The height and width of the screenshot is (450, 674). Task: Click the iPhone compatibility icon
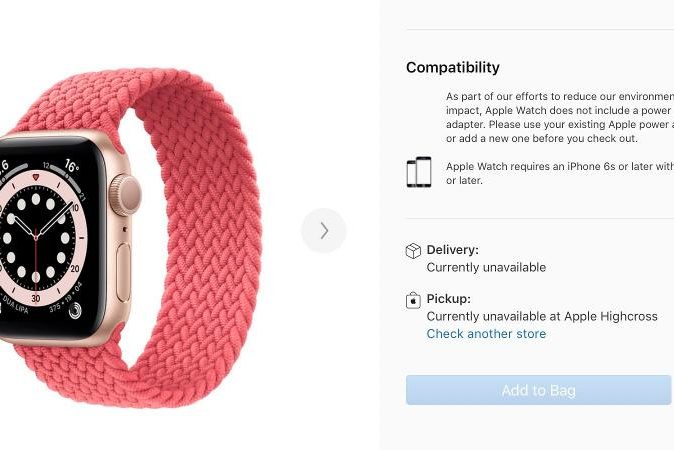(419, 172)
